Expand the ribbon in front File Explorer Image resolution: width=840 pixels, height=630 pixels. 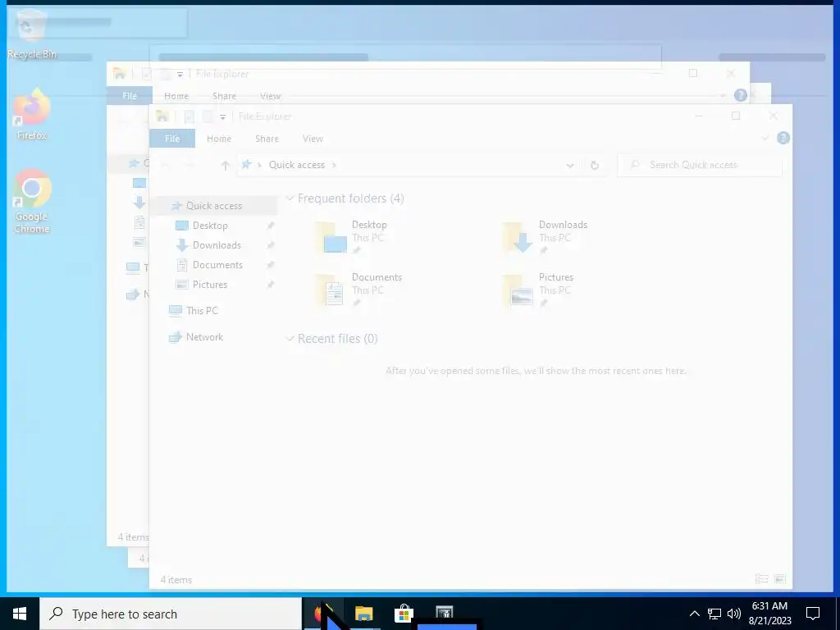click(x=765, y=138)
